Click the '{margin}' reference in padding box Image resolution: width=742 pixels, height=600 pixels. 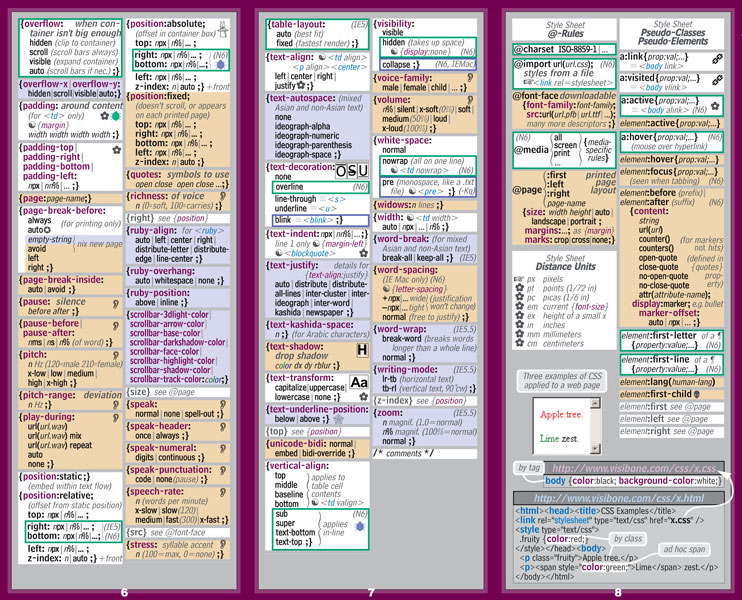click(53, 125)
